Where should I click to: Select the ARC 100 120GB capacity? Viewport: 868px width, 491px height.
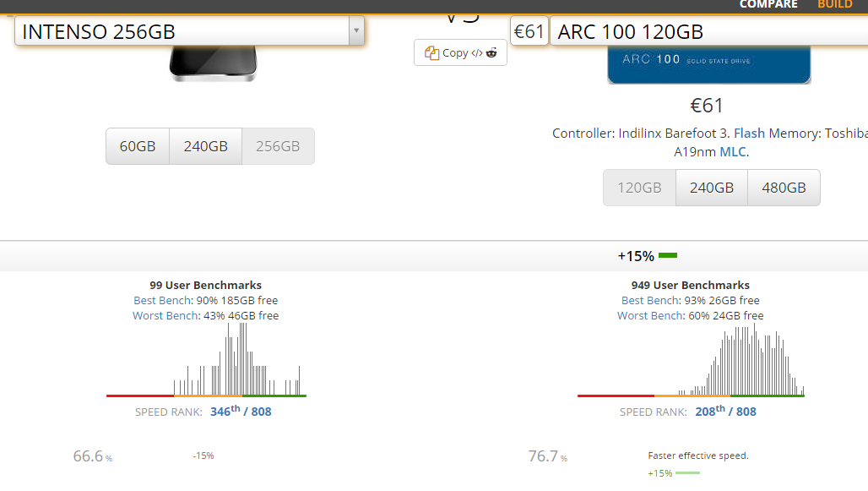[x=639, y=188]
